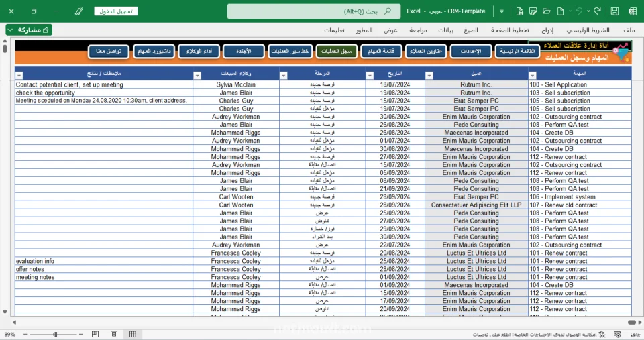644x340 pixels.
Task: Select cell '107 - Renew old contract'
Action: pyautogui.click(x=580, y=205)
